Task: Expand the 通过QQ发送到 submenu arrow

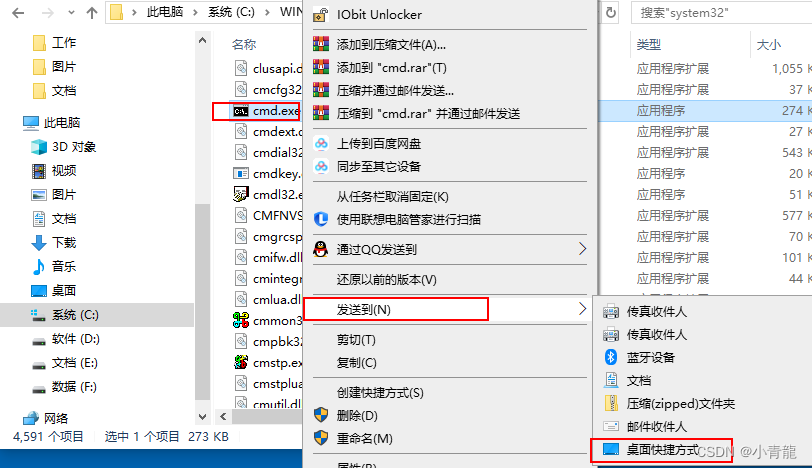Action: 582,249
